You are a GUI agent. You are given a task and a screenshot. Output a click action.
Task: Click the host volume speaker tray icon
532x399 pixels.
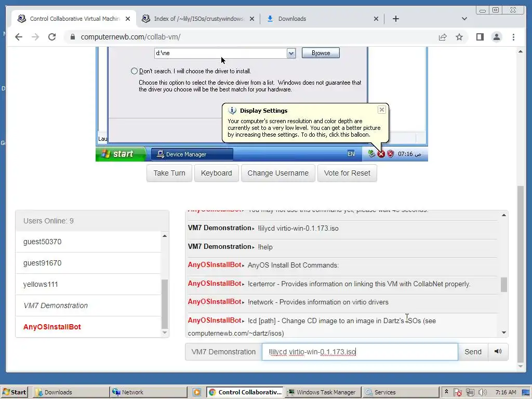[483, 392]
